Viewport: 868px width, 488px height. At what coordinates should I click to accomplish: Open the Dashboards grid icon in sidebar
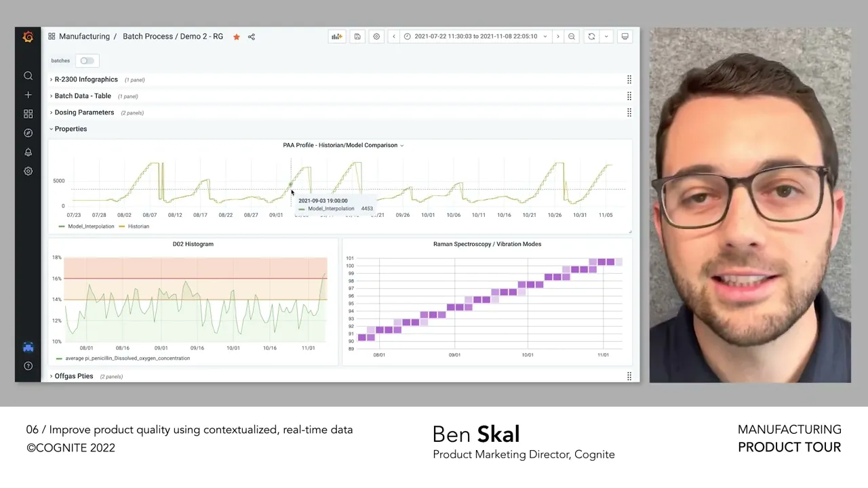(x=28, y=114)
